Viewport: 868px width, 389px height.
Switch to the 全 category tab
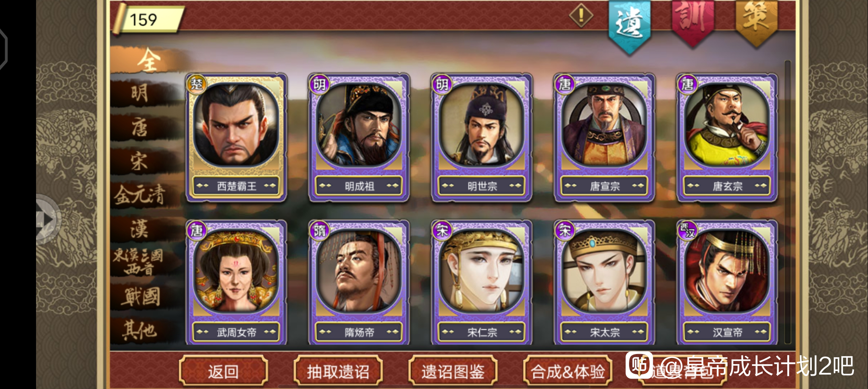coord(148,60)
